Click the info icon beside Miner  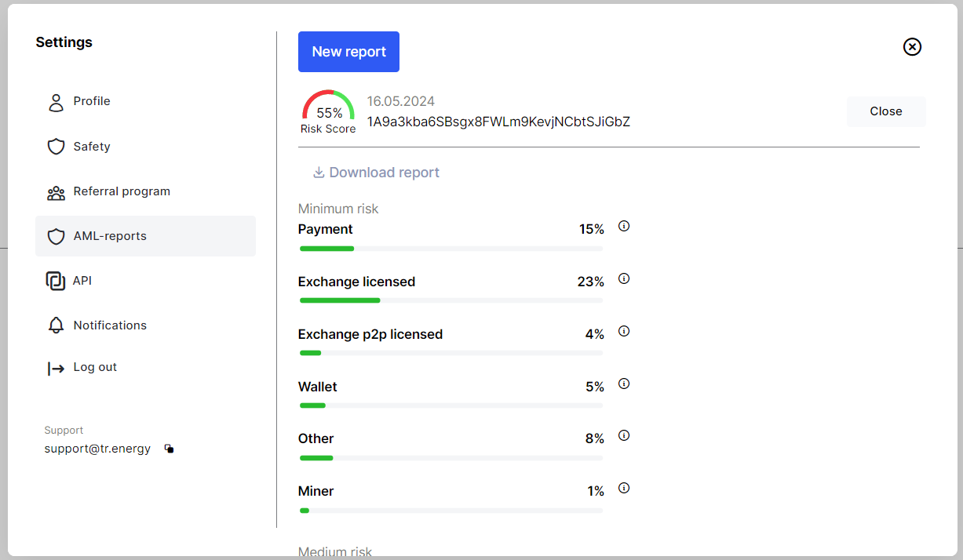[623, 488]
